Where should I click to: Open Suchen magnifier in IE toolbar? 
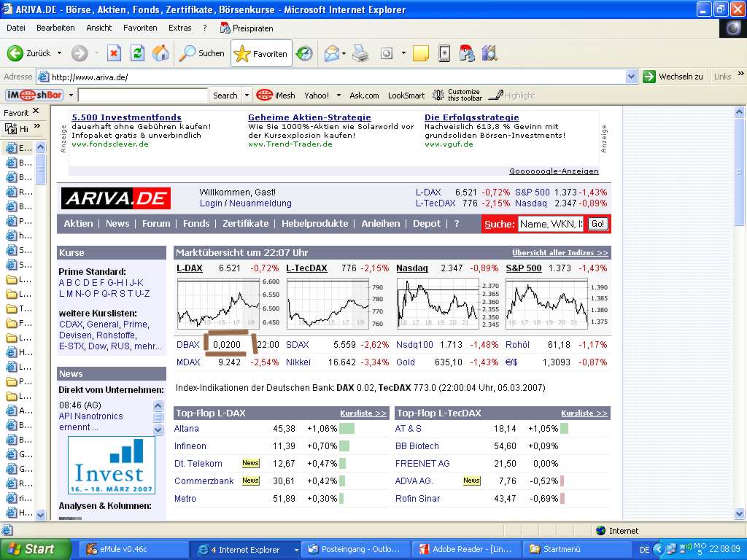[x=187, y=53]
